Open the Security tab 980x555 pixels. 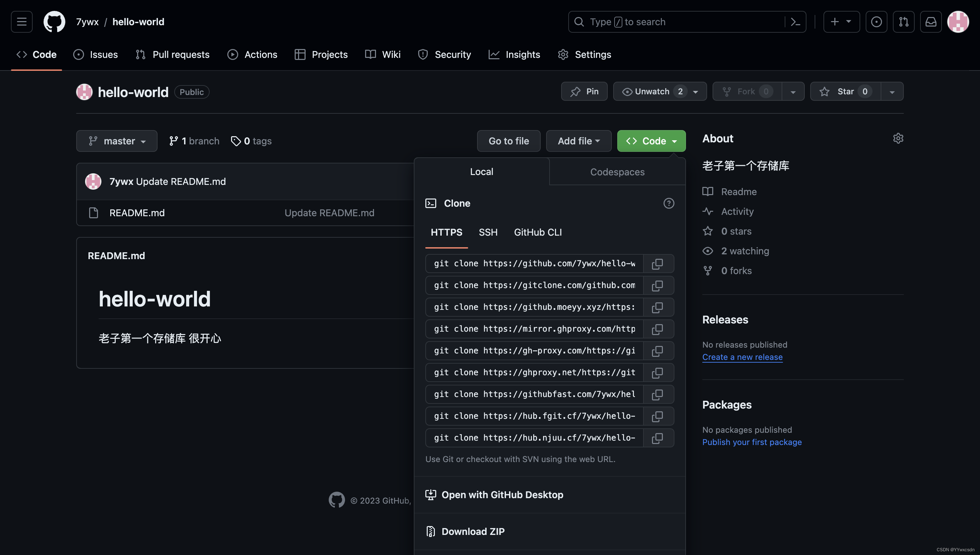tap(444, 54)
